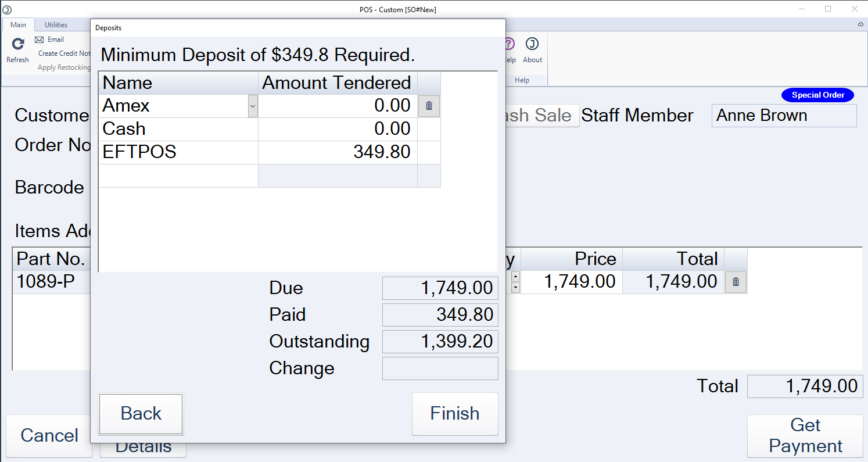Screen dimensions: 868x462
Task: Delete the 1089-P item with trash icon
Action: [x=736, y=282]
